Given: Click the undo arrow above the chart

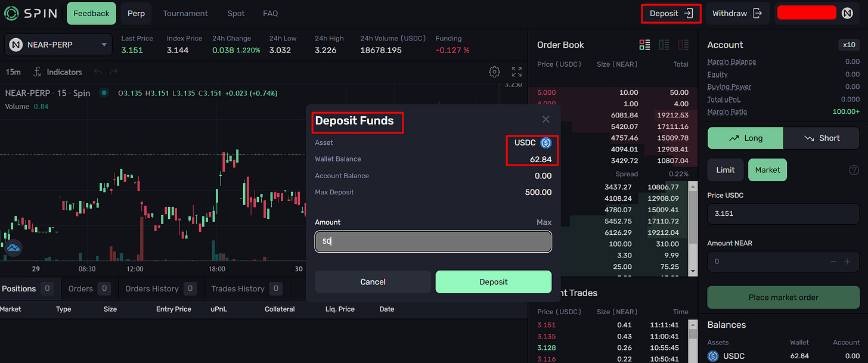Looking at the screenshot, I should click(97, 72).
